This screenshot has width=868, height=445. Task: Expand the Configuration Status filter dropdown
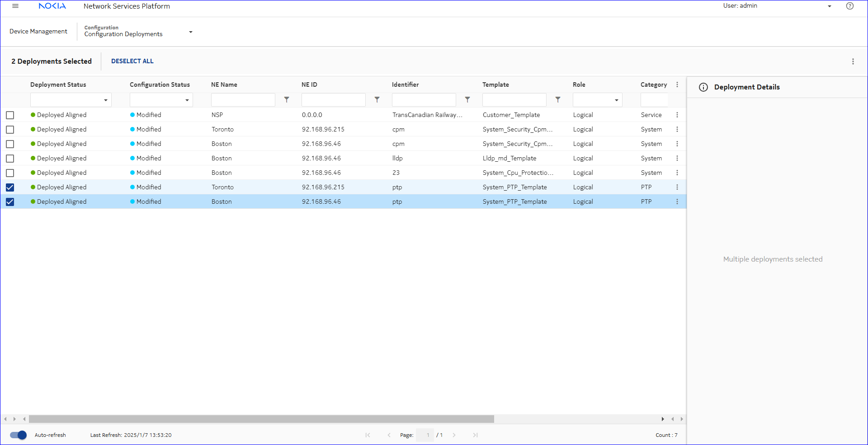tap(187, 100)
